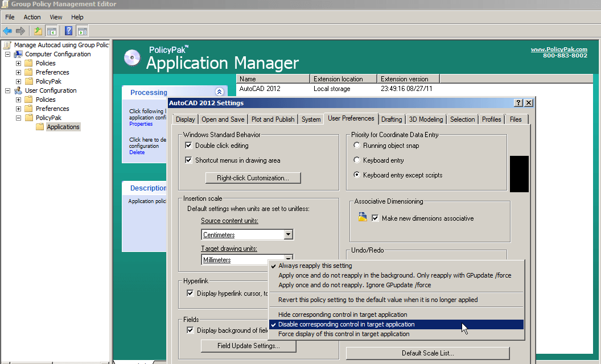Open the Help menu
Image resolution: width=601 pixels, height=364 pixels.
click(x=77, y=17)
